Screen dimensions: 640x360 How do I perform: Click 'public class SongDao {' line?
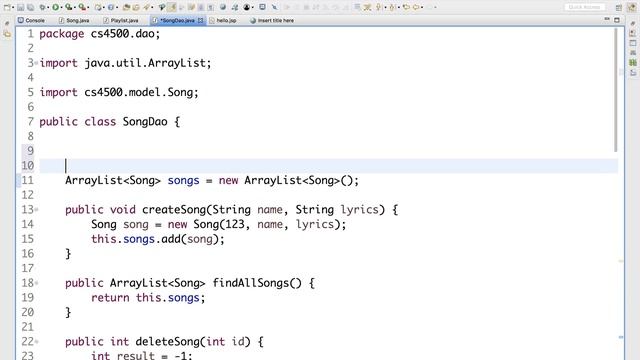tap(109, 122)
